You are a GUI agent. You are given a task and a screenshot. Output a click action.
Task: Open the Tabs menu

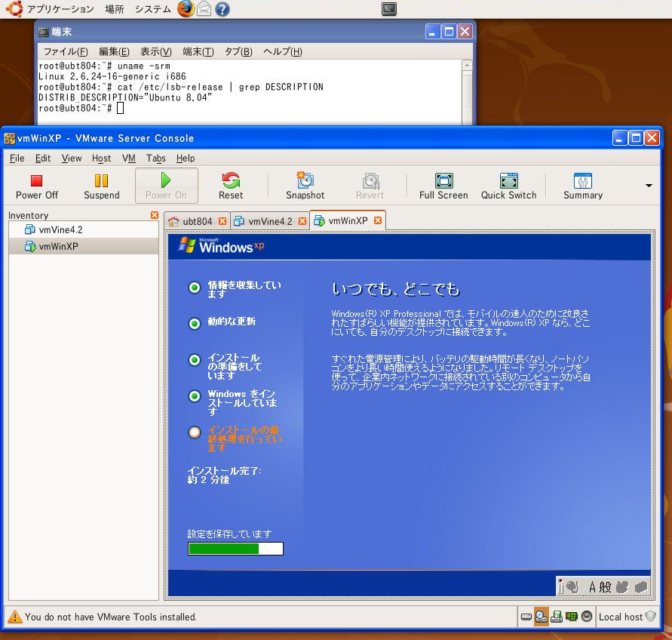[156, 158]
